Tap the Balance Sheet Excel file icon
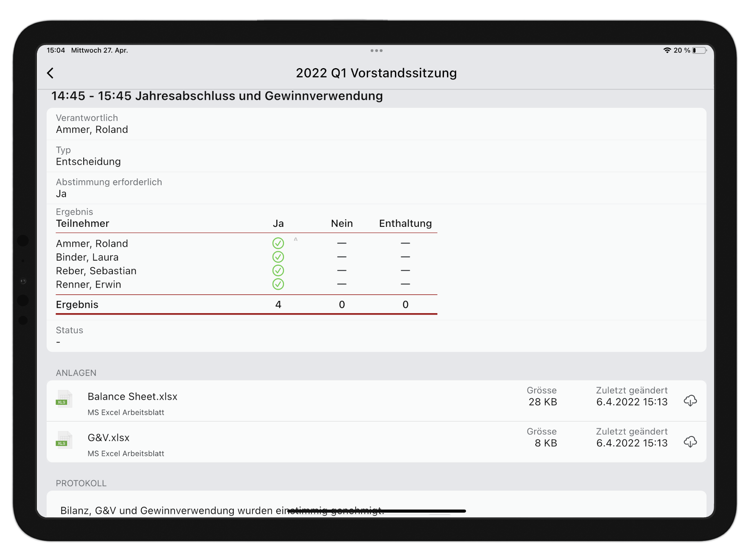Image resolution: width=753 pixels, height=560 pixels. (x=64, y=399)
